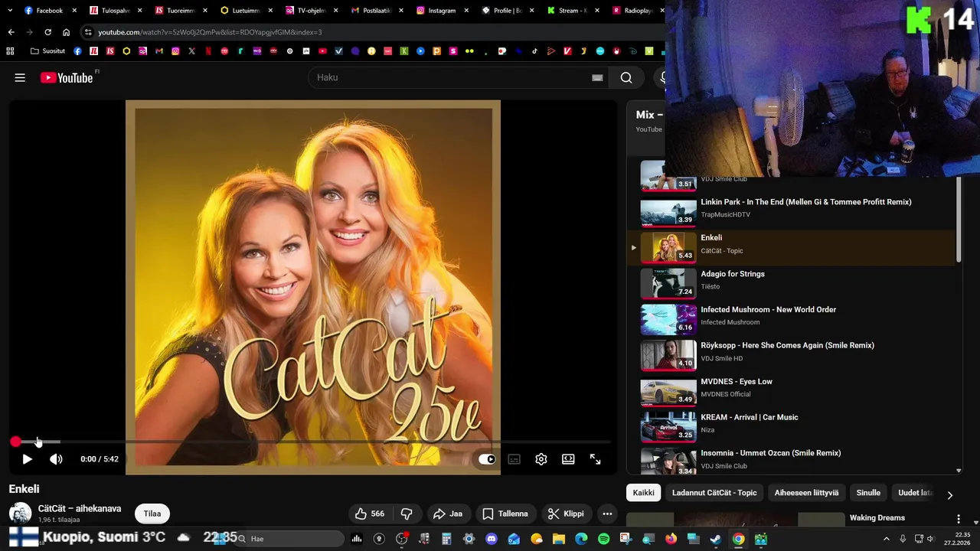This screenshot has width=980, height=551.
Task: Play Linkin Park - In The End remix
Action: (792, 211)
